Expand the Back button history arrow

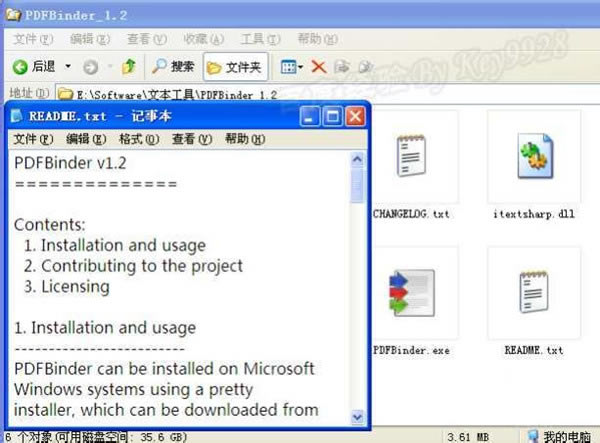68,67
